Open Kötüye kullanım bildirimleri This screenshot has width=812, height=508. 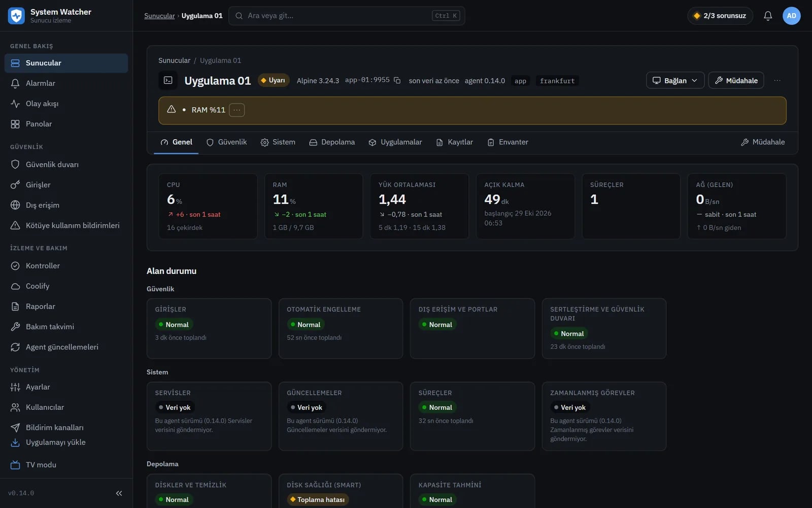66,226
